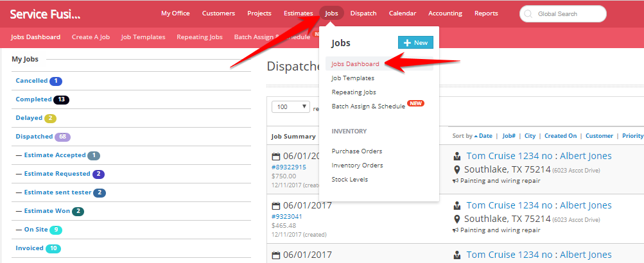Open job number #89322915
Viewport: 644px width, 263px height.
pos(289,167)
